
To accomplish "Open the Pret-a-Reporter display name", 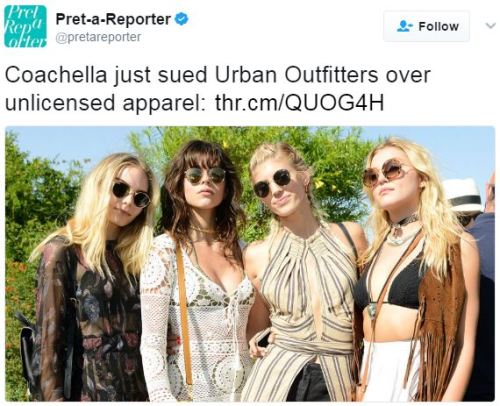I will tap(113, 19).
